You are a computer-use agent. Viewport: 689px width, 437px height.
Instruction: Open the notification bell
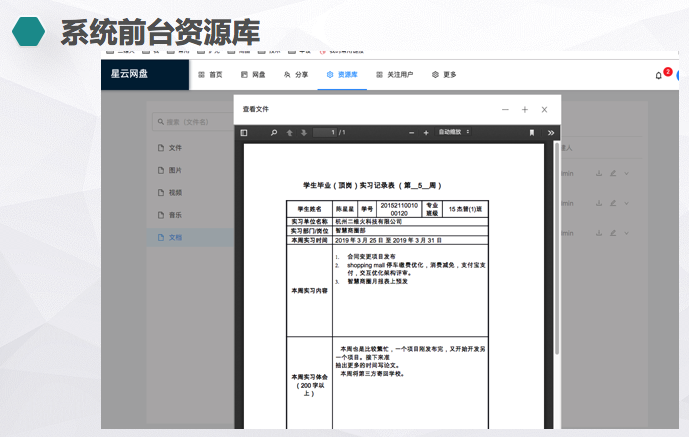(658, 76)
